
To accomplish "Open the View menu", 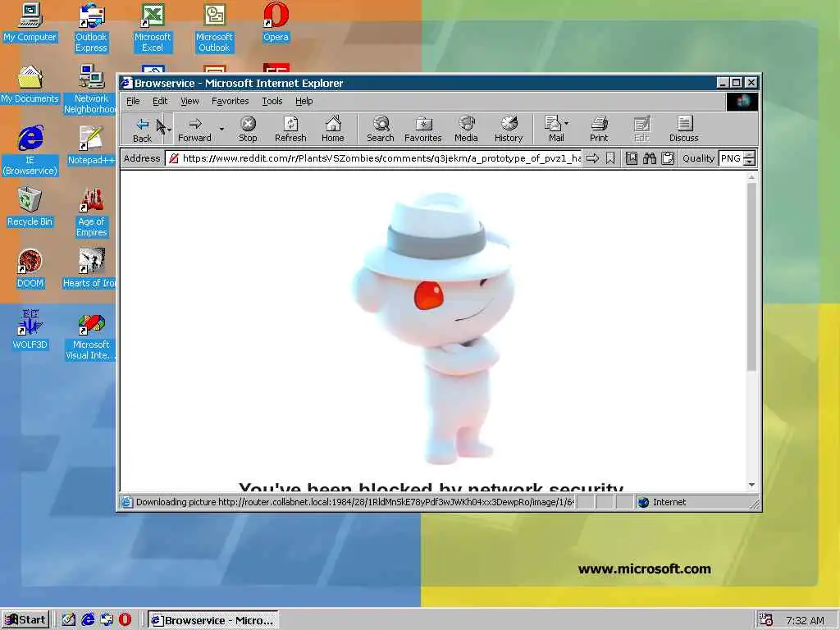I will (189, 101).
